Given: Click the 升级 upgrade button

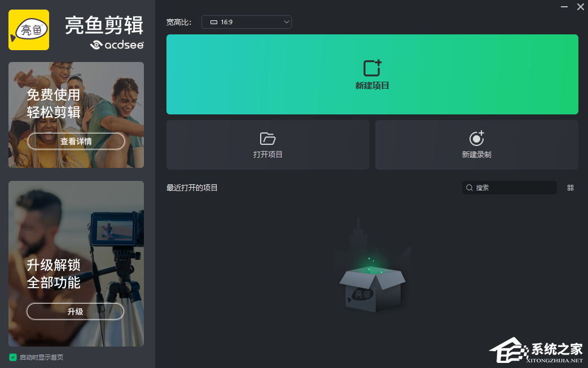Looking at the screenshot, I should click(75, 311).
